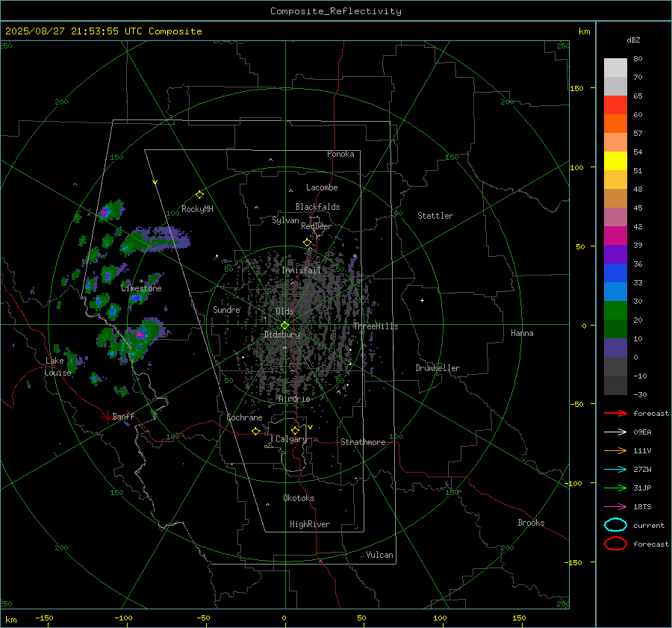Click the Lacombe city label

(322, 187)
